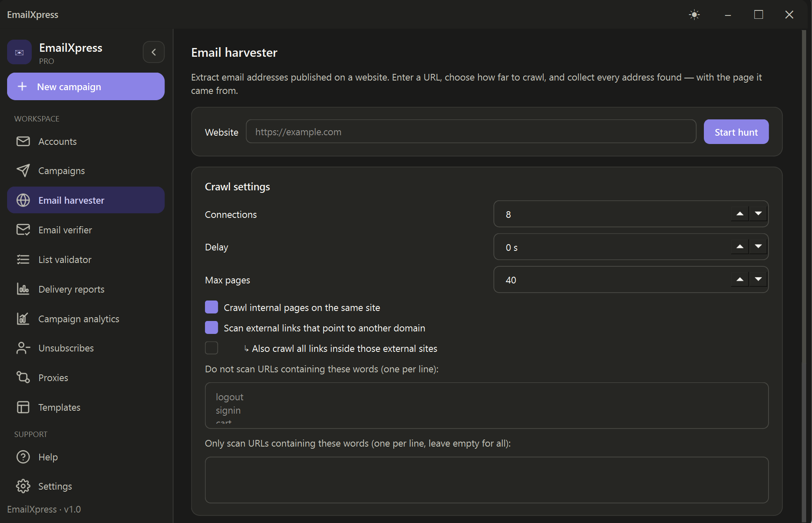Click the PRO badge text under EmailXpress
Image resolution: width=812 pixels, height=523 pixels.
point(47,61)
